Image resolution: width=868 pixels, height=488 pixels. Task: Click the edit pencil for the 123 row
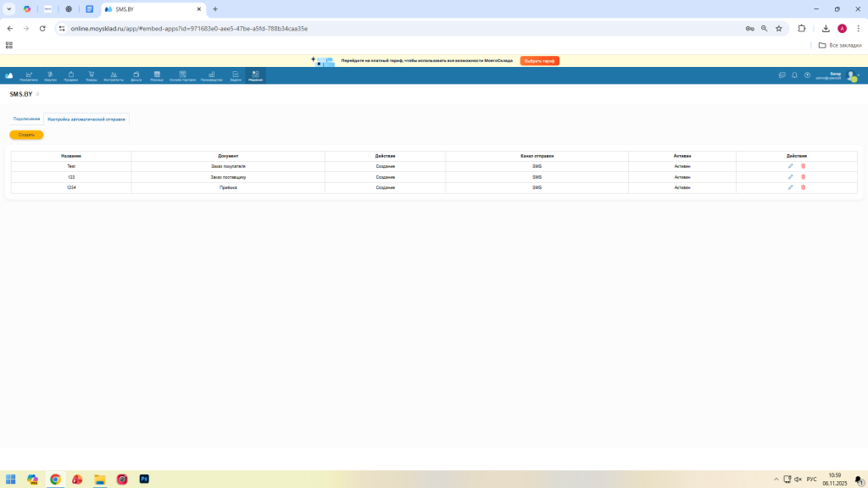[791, 177]
